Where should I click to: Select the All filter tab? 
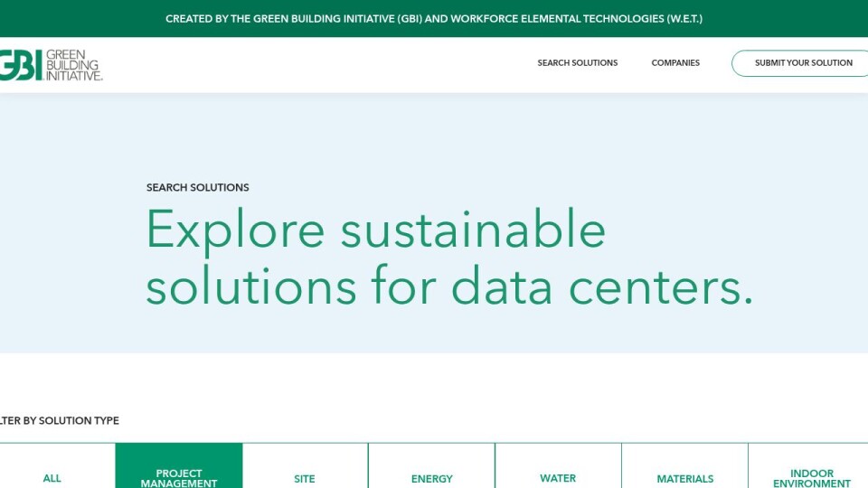click(x=52, y=477)
